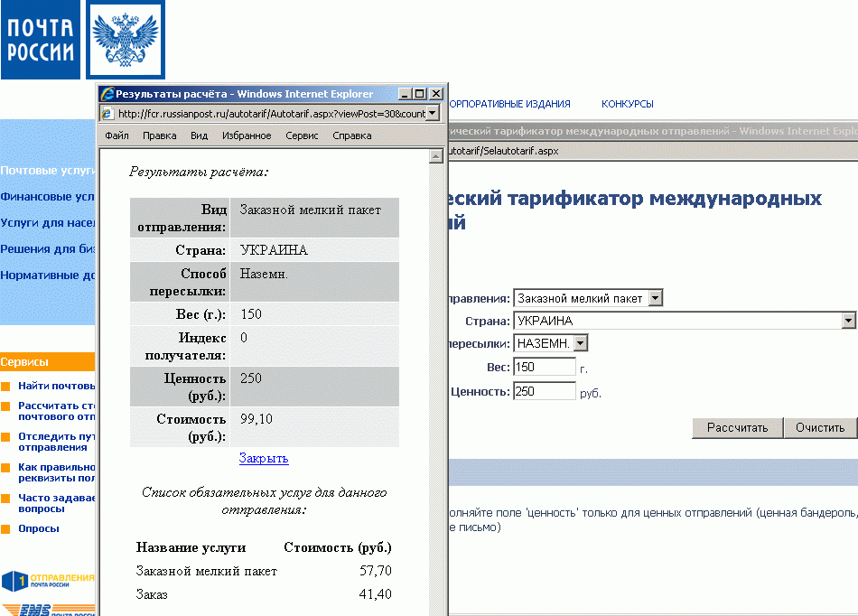Viewport: 858px width, 616px height.
Task: Maximize the Результаты расчёта popup window
Action: click(x=420, y=94)
